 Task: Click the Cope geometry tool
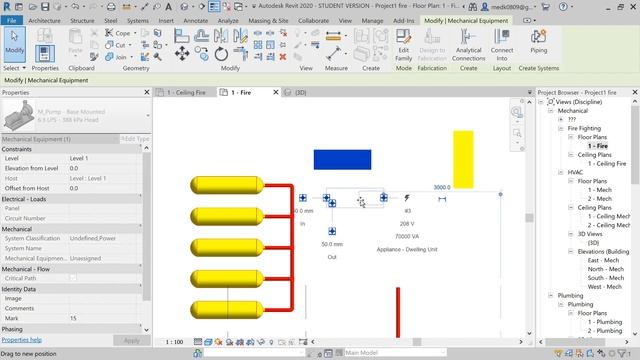click(118, 33)
